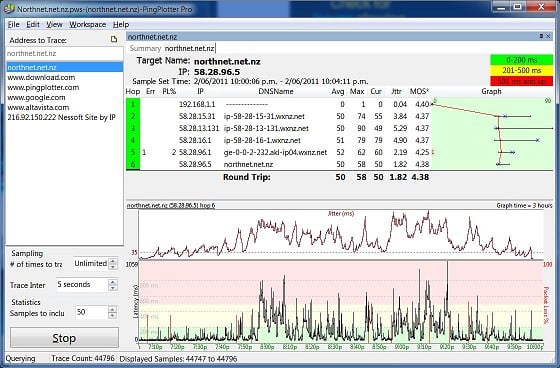Select northnet.net.nz in address list
The height and width of the screenshot is (368, 560).
click(65, 67)
